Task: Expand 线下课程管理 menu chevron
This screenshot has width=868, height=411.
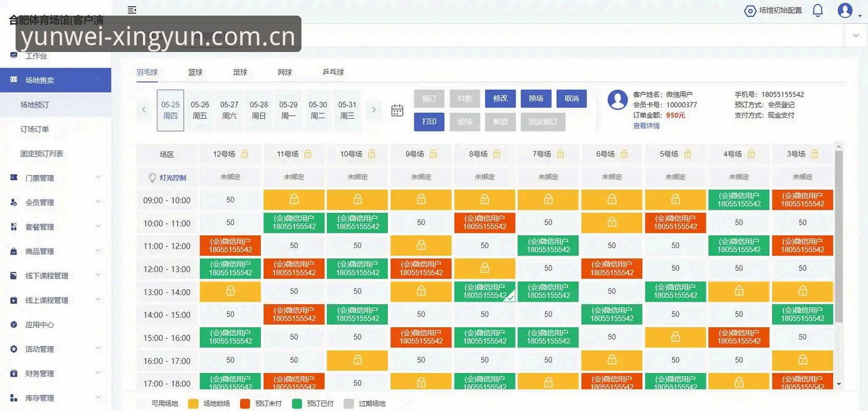Action: click(98, 275)
